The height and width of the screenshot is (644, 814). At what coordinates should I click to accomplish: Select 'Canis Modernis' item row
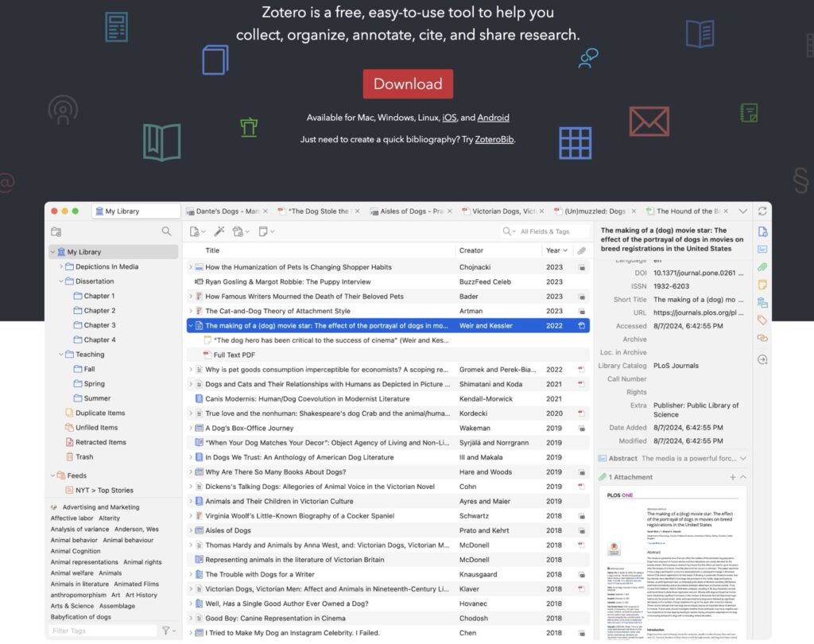[x=388, y=399]
